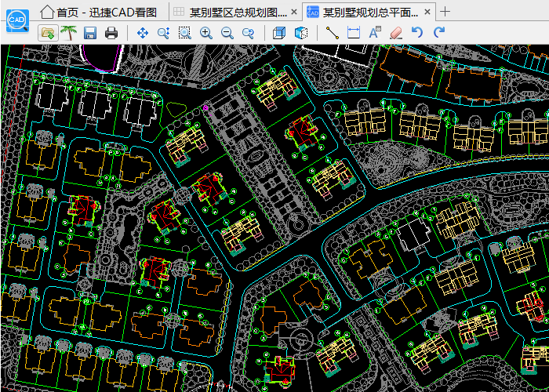This screenshot has height=392, width=549.
Task: Click the grid icon on 某别墅区总规划图 tab
Action: [179, 13]
